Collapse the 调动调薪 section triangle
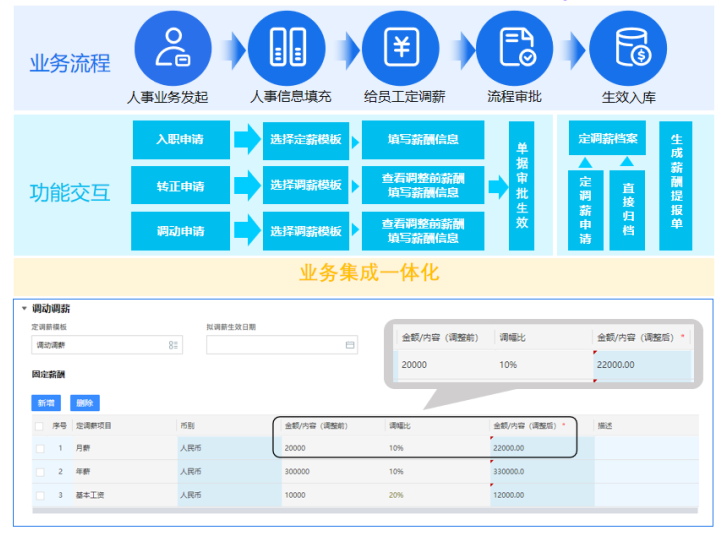 pyautogui.click(x=24, y=309)
